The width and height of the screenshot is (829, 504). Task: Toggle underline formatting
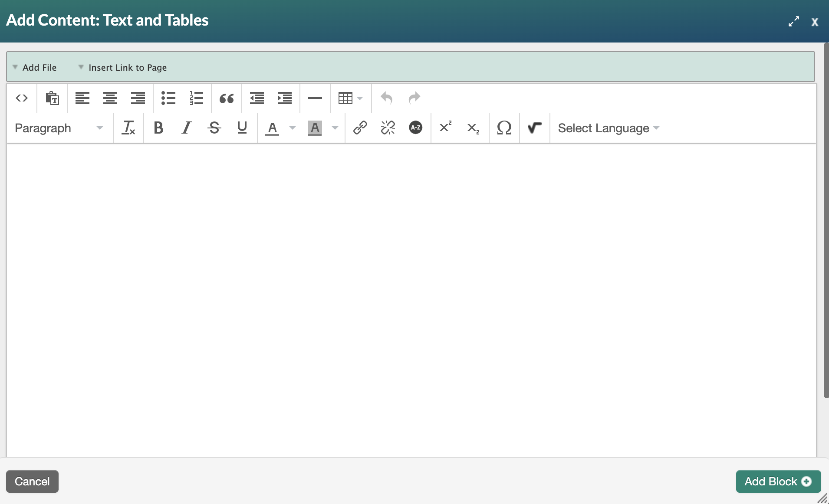[242, 128]
